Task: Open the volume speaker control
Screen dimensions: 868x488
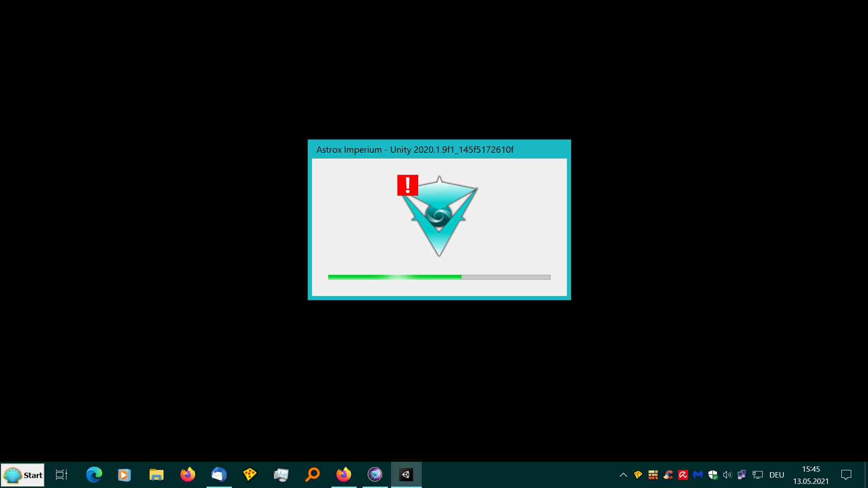Action: [x=727, y=475]
